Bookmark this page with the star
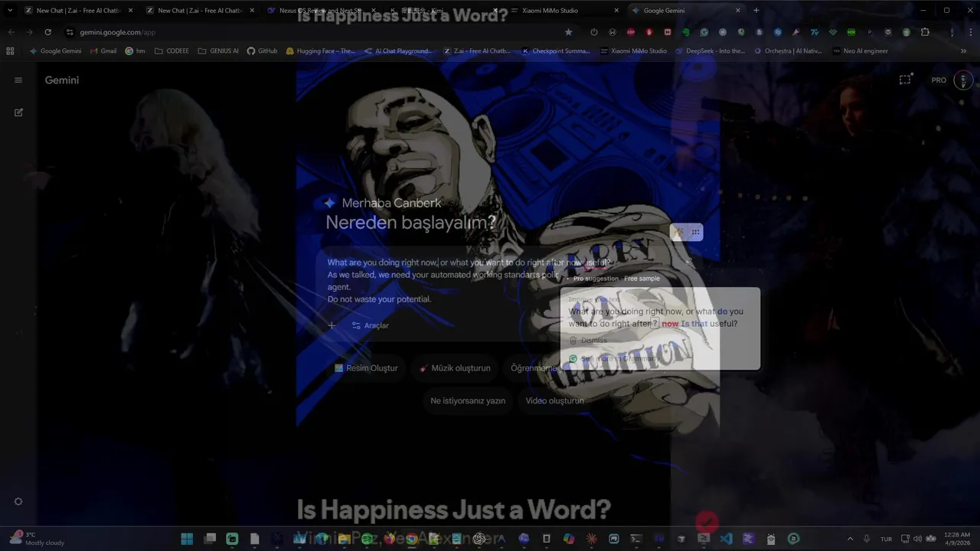Screen dimensions: 980x551 pyautogui.click(x=568, y=32)
